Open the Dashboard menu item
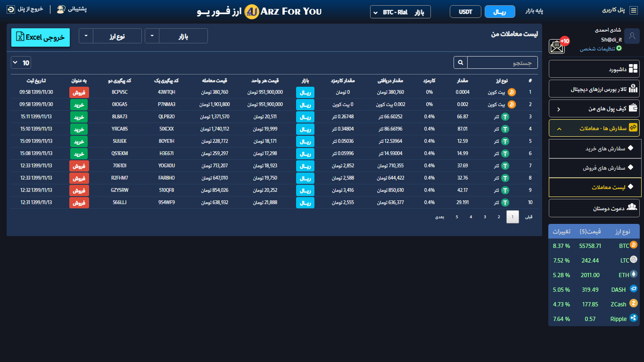This screenshot has width=644, height=362. pos(594,69)
